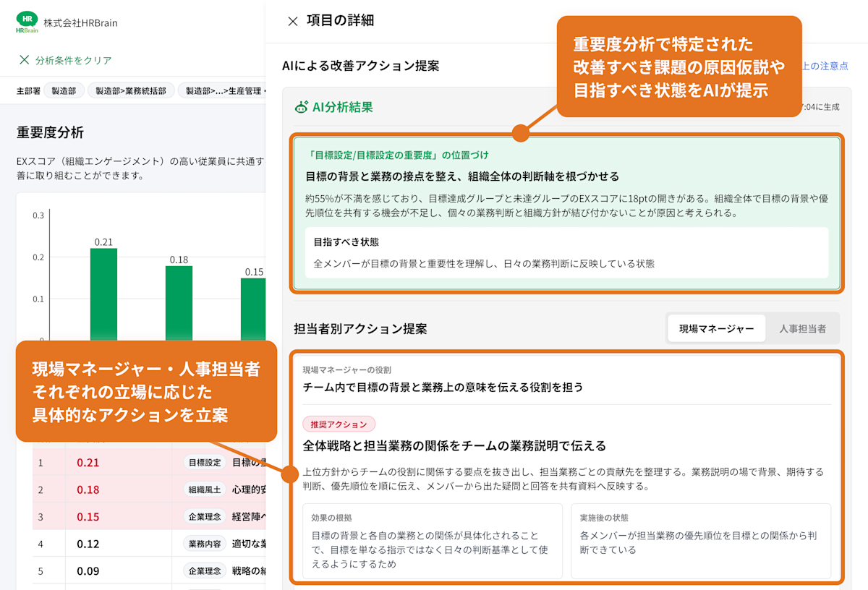Switch to the 人事担当者 tab
The image size is (868, 590).
coord(802,328)
